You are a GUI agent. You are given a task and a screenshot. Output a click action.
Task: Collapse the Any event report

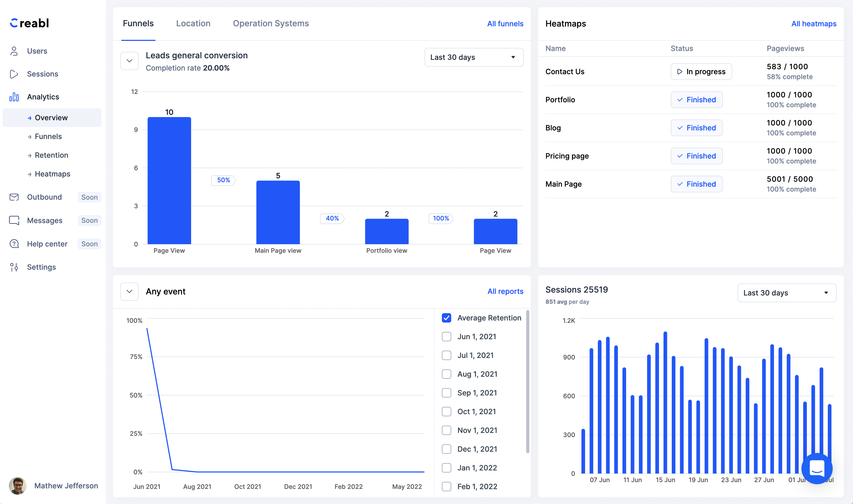pos(129,291)
